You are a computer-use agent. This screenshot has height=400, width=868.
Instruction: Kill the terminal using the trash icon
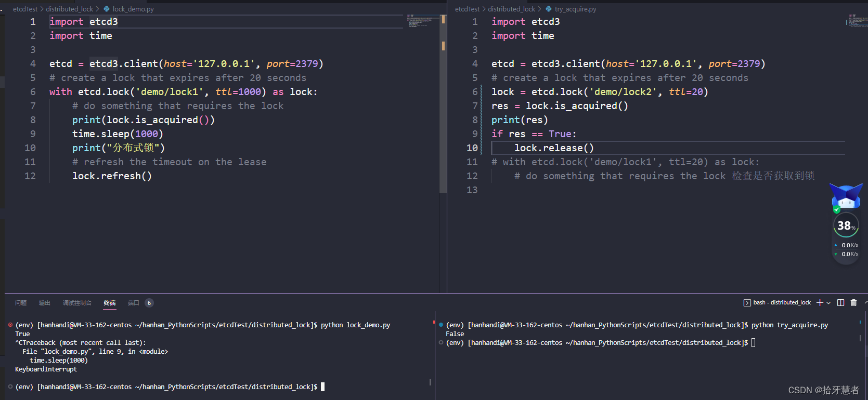coord(853,303)
